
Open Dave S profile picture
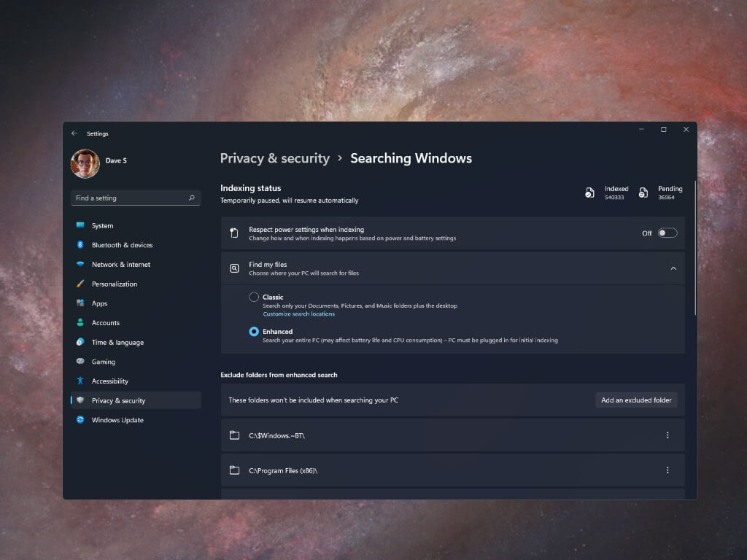click(x=85, y=163)
